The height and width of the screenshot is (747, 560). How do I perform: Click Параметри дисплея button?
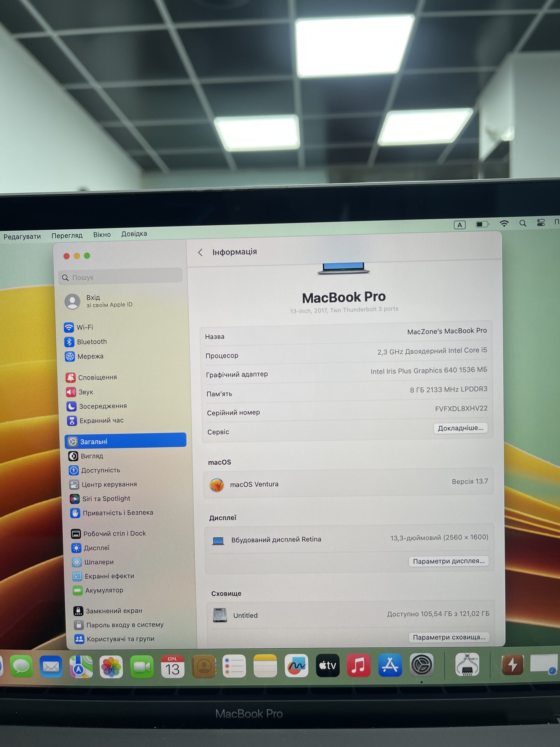449,561
